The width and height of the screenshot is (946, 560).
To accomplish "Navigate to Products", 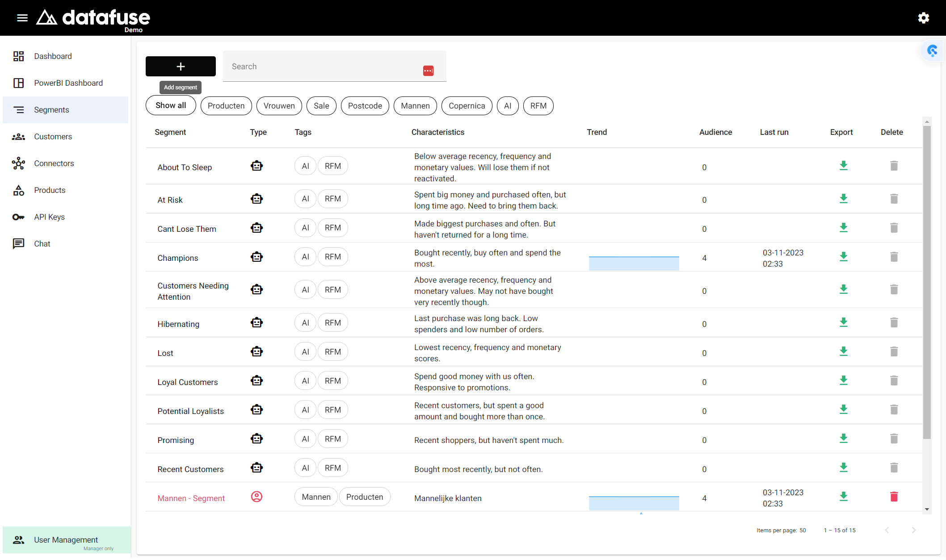I will pyautogui.click(x=65, y=190).
